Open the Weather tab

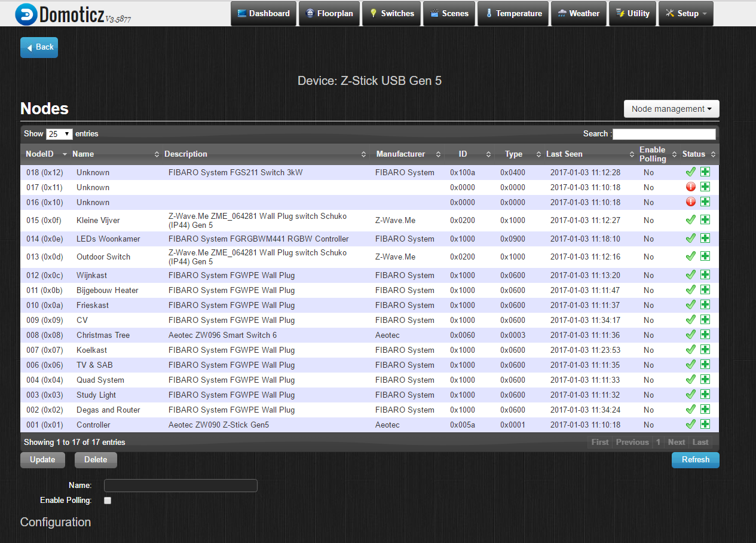[579, 14]
